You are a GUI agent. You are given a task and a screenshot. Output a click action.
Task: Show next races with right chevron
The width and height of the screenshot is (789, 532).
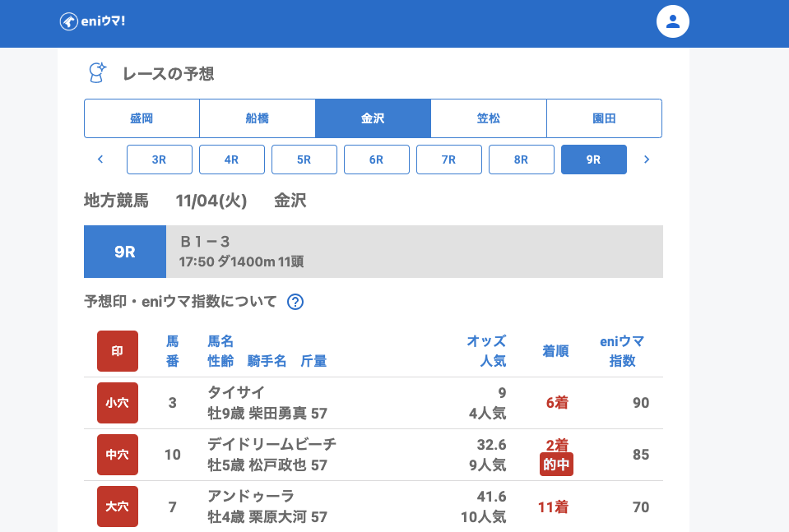(647, 160)
